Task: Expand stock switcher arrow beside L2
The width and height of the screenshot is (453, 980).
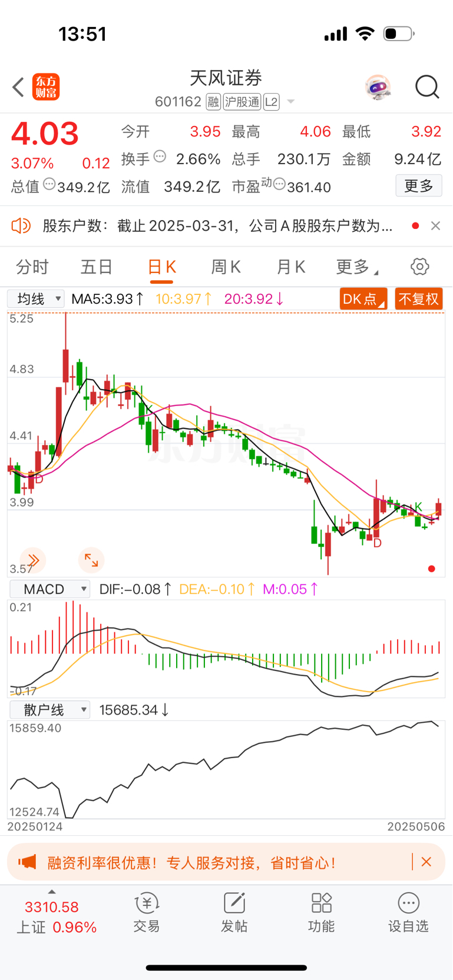Action: (290, 102)
